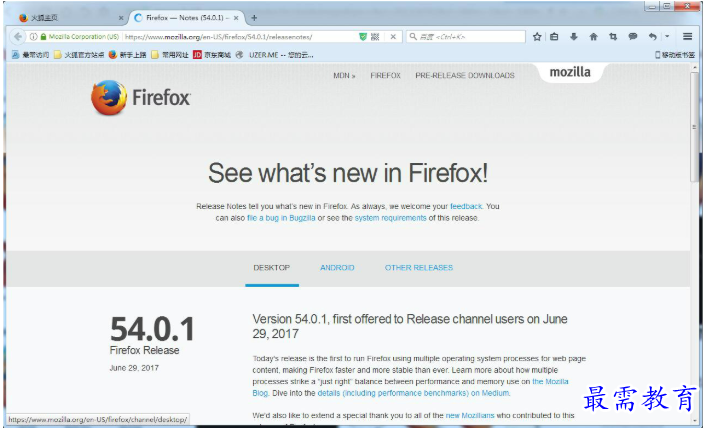This screenshot has height=430, width=705.
Task: Open details on Medium link
Action: (413, 394)
